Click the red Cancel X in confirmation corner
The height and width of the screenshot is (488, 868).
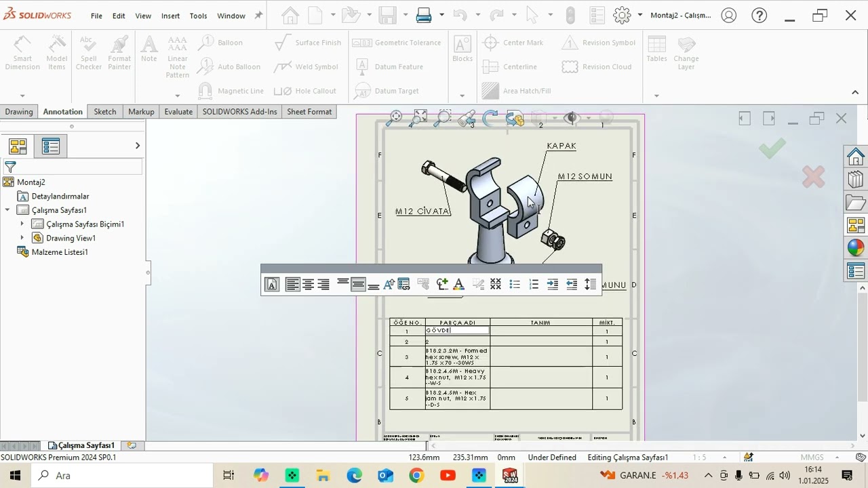click(813, 177)
